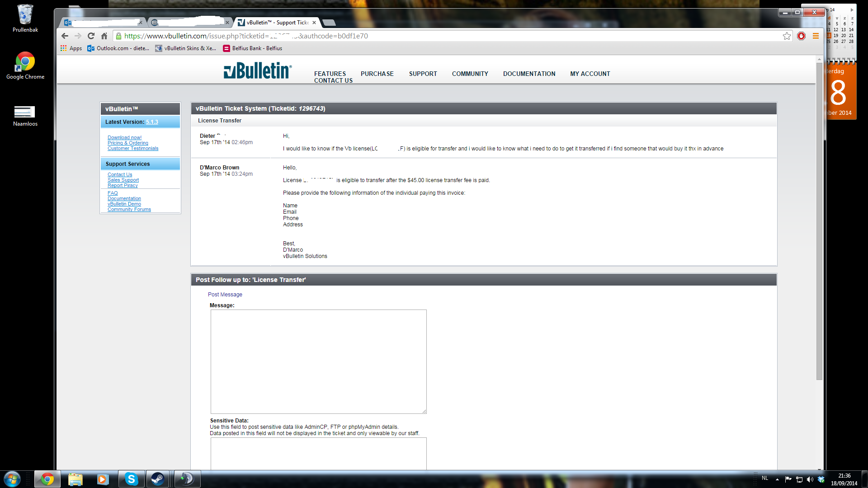Open the Belfius Bank bookmark
The height and width of the screenshot is (488, 868).
pyautogui.click(x=252, y=48)
